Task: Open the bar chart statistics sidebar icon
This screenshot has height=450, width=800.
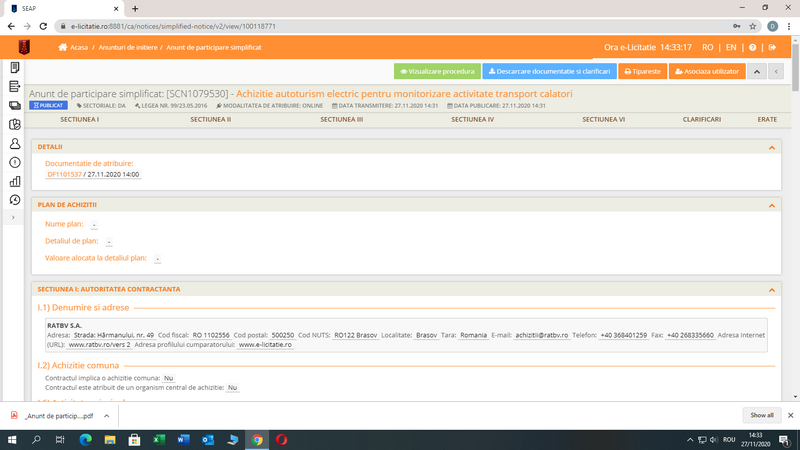Action: click(x=15, y=181)
